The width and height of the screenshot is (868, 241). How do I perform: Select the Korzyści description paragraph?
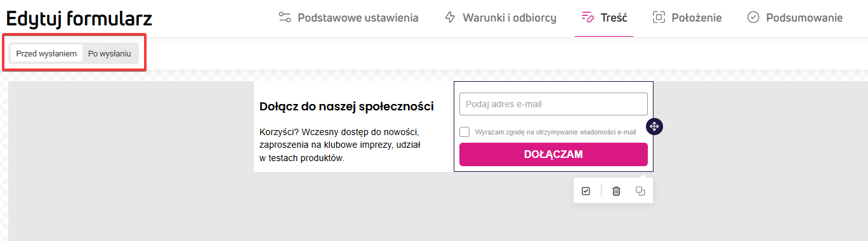[x=340, y=145]
